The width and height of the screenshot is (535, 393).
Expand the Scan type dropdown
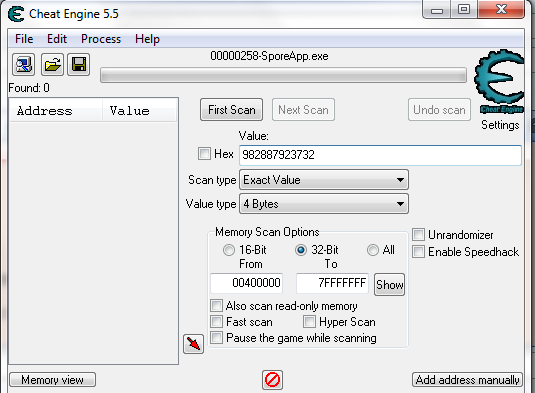point(324,180)
